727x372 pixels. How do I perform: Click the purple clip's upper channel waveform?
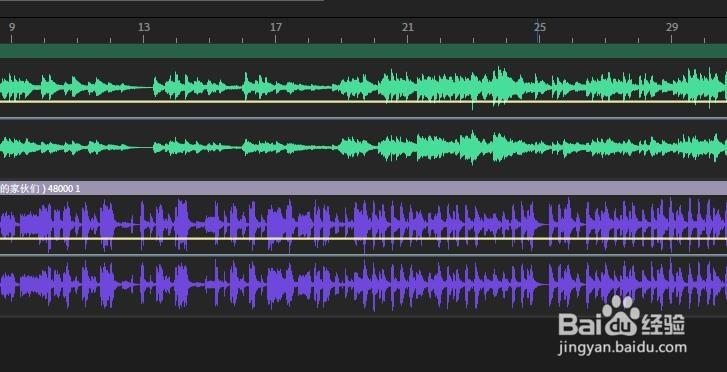tap(364, 225)
